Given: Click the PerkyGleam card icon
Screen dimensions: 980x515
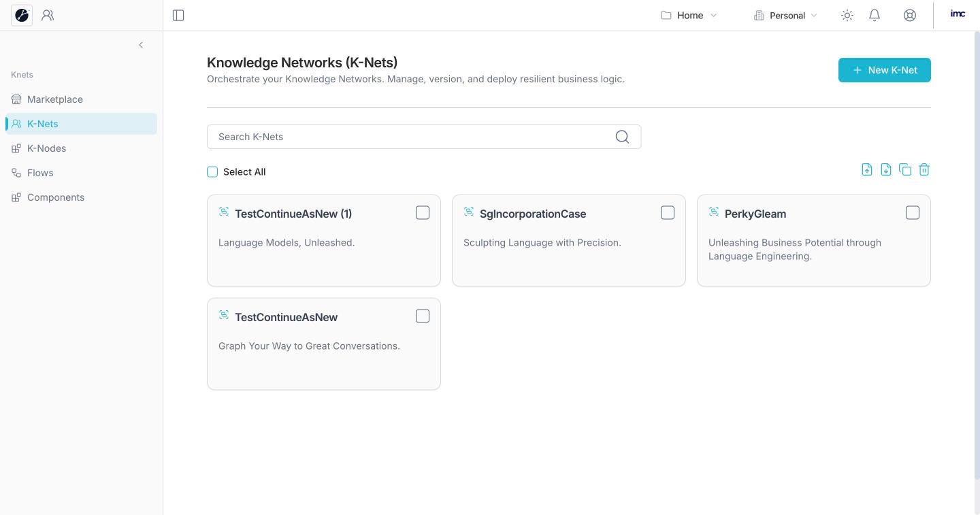Looking at the screenshot, I should click(x=714, y=212).
